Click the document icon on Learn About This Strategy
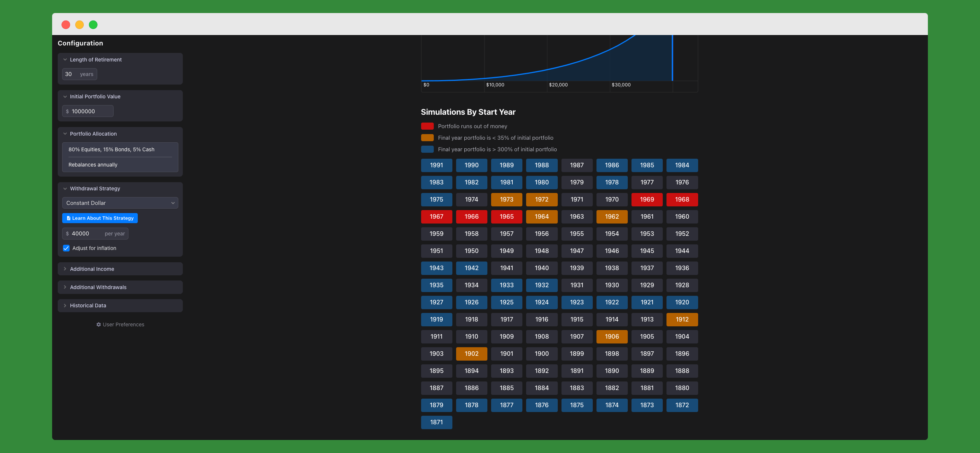980x453 pixels. coord(69,218)
